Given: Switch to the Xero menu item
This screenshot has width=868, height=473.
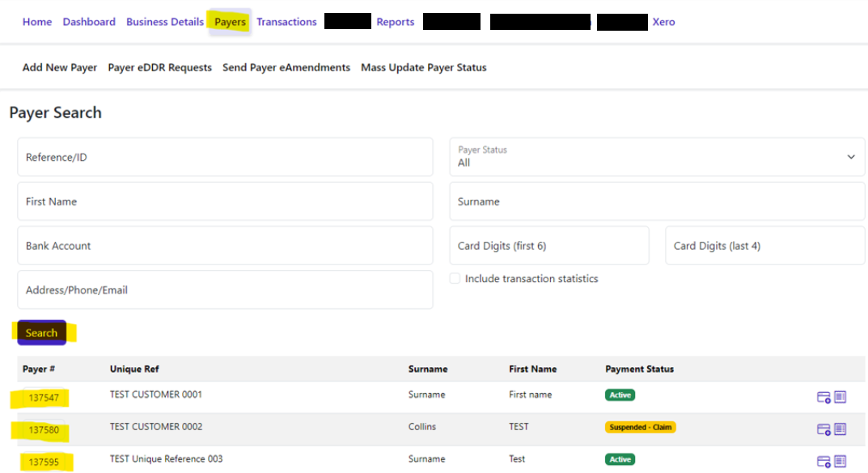Looking at the screenshot, I should 663,22.
